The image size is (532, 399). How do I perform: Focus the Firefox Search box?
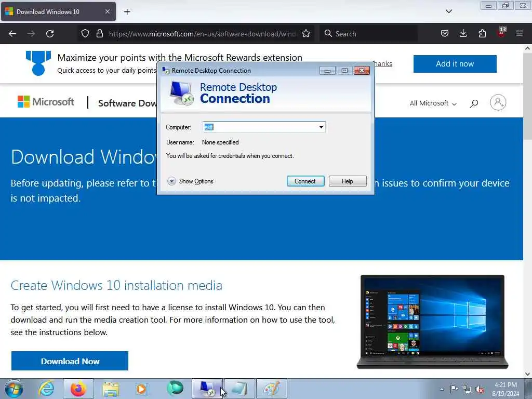tap(368, 34)
